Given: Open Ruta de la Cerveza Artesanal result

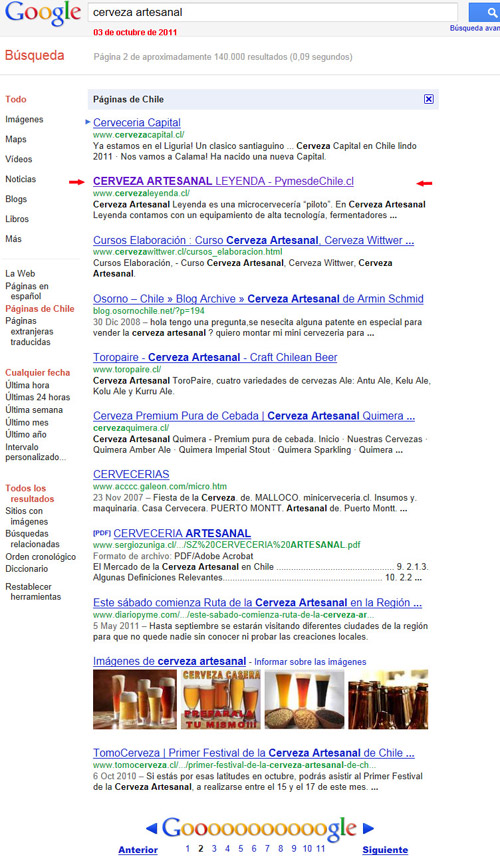Looking at the screenshot, I should tap(257, 602).
